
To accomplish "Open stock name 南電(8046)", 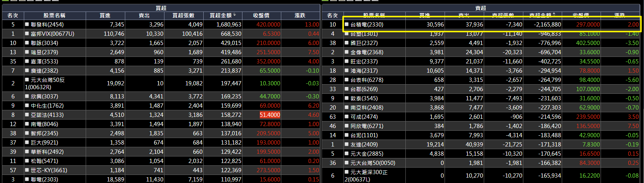I will click(x=44, y=124).
